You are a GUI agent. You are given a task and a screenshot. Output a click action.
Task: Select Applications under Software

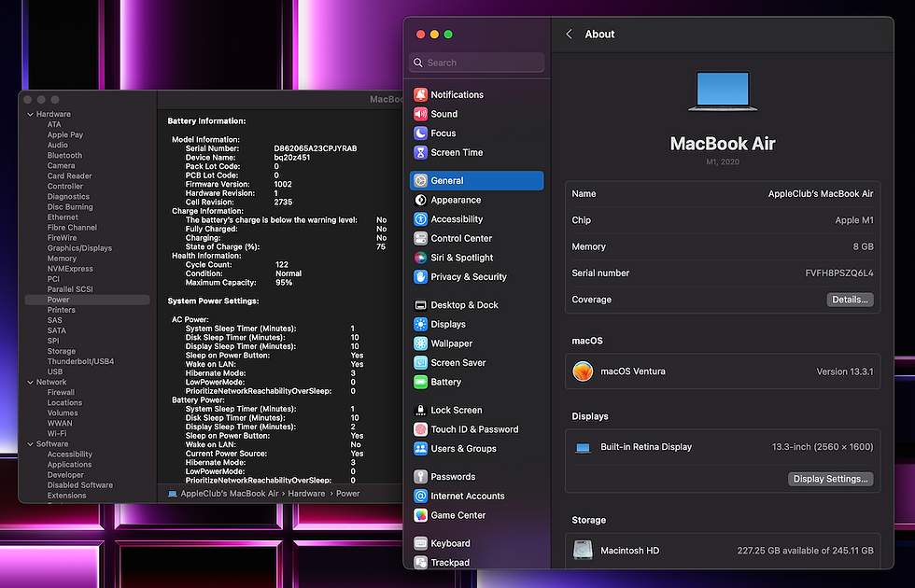[69, 465]
